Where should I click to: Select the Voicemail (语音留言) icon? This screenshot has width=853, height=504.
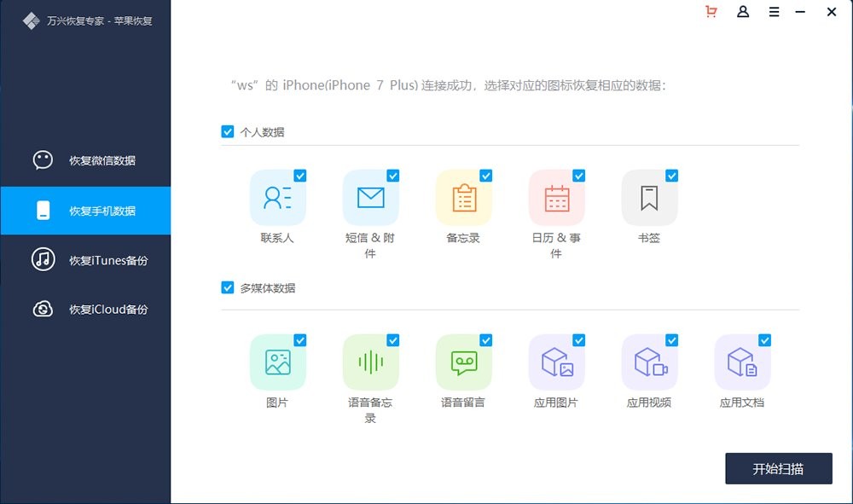[x=463, y=362]
